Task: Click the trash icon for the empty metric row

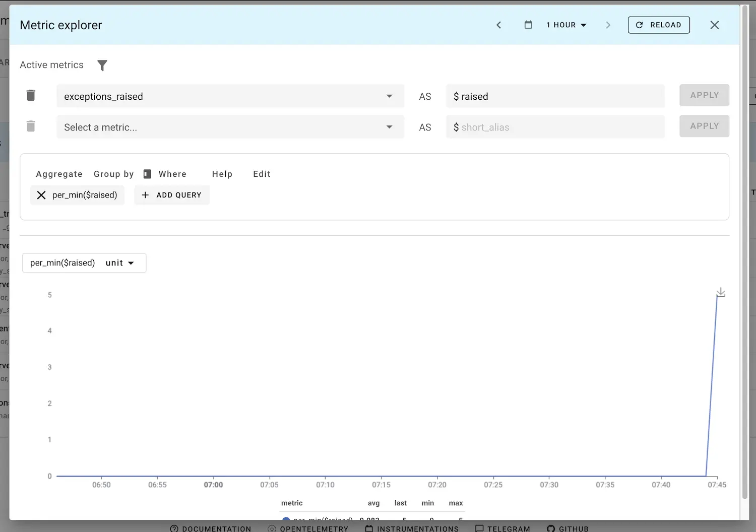Action: pyautogui.click(x=31, y=126)
